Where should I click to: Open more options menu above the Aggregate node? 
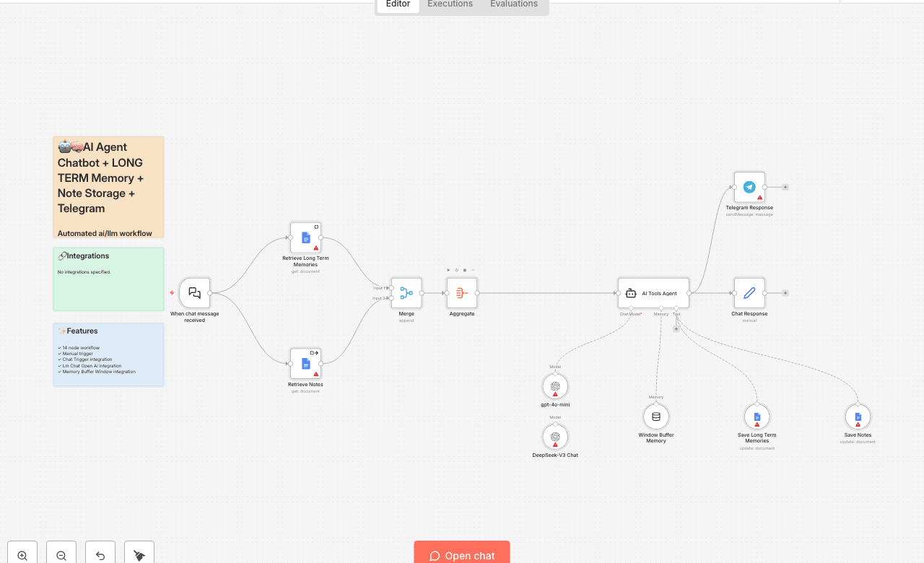[x=473, y=270]
